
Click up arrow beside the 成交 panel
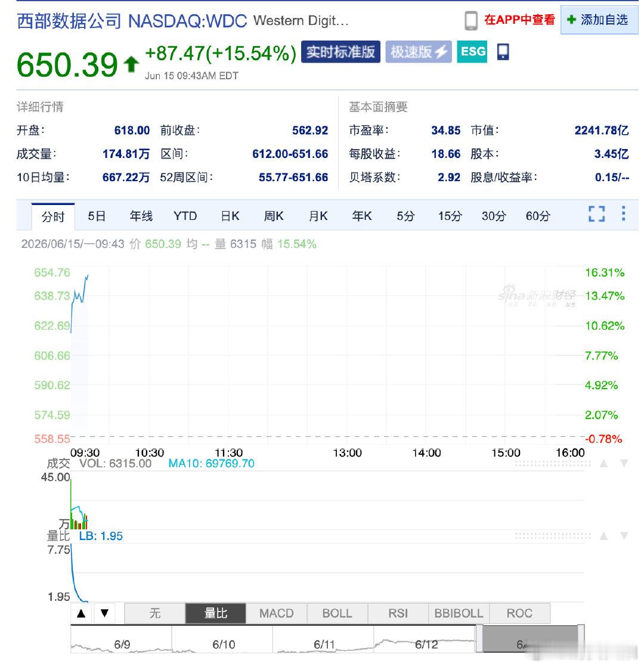[x=603, y=463]
